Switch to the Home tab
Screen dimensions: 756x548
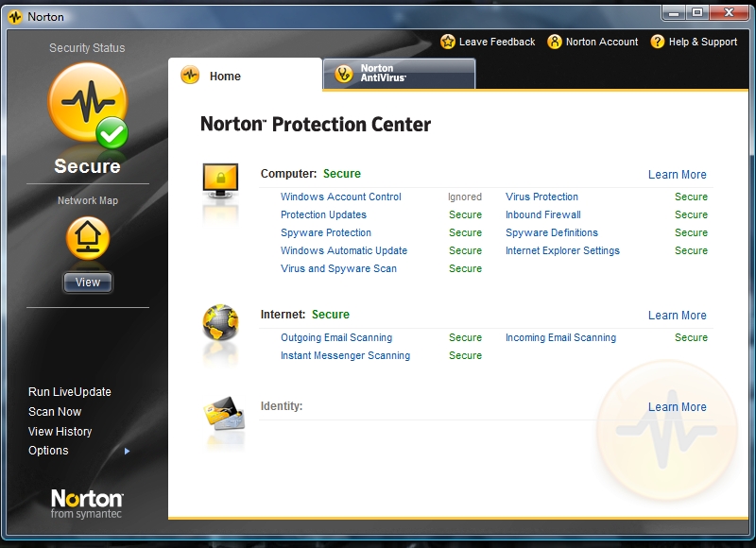245,75
